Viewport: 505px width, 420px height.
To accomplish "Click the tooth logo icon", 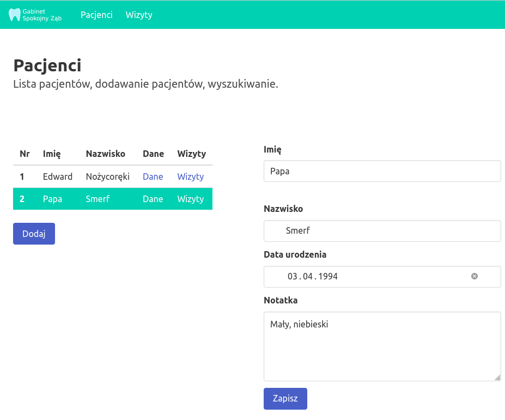I will pyautogui.click(x=14, y=15).
